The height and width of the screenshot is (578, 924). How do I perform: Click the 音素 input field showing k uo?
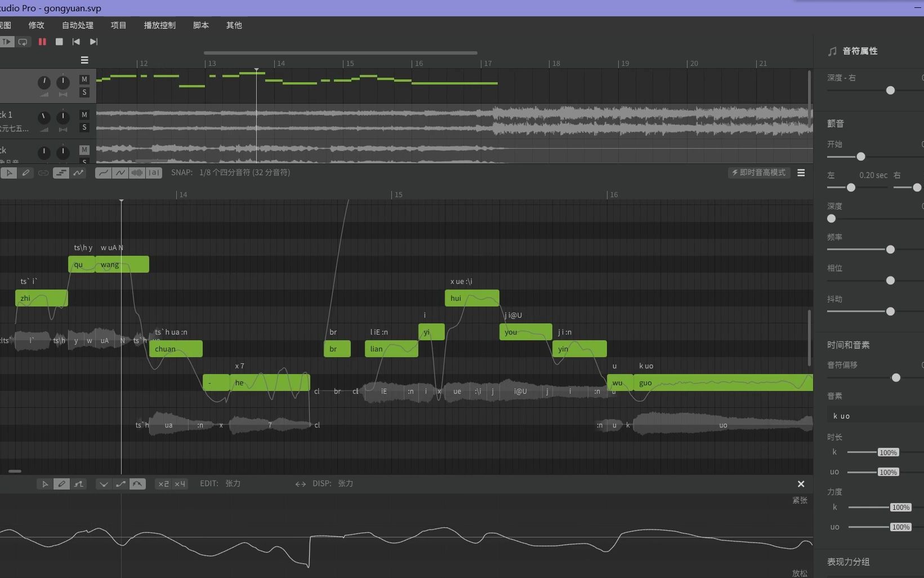pos(876,415)
